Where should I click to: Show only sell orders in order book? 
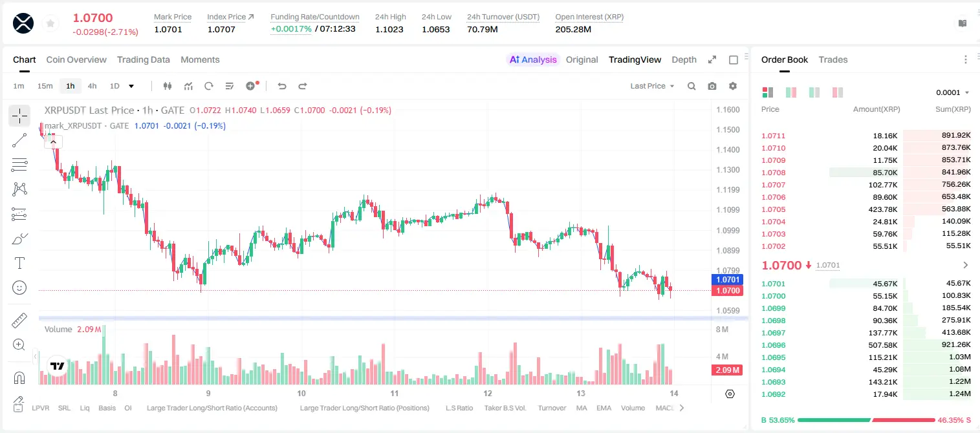pos(838,92)
